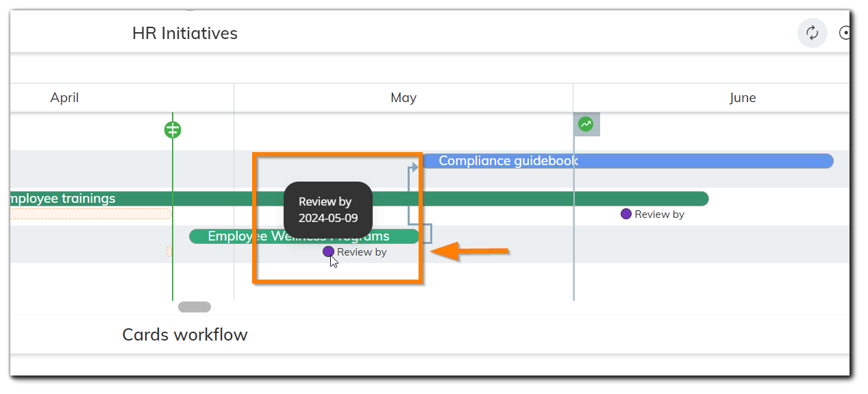Viewport: 868px width, 394px height.
Task: Click the circular refresh arrows icon
Action: coord(812,33)
